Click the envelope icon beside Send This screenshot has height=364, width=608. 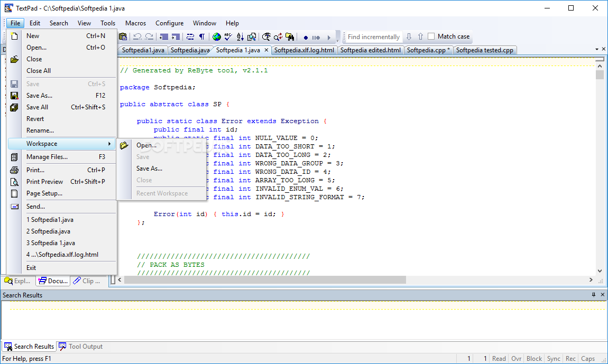click(x=14, y=207)
